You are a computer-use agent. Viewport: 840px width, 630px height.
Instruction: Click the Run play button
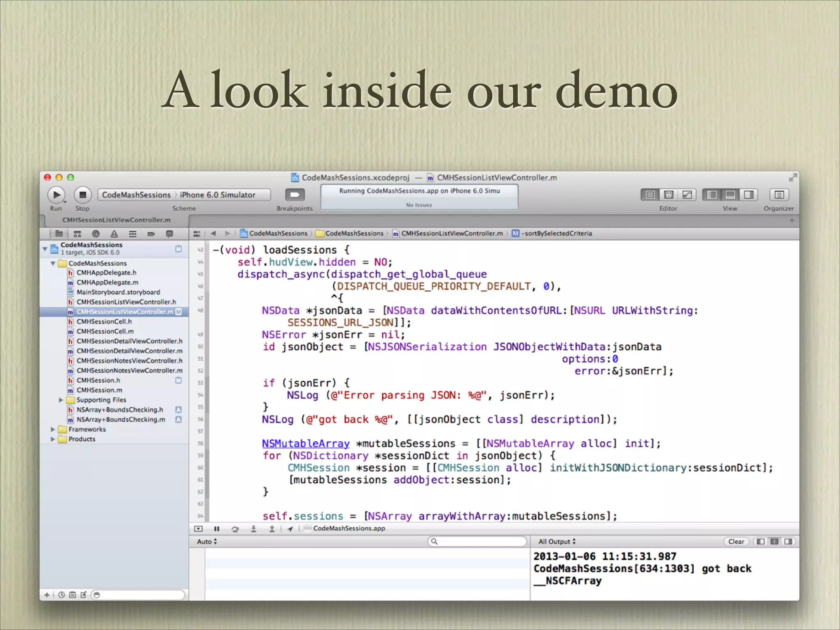pyautogui.click(x=56, y=195)
